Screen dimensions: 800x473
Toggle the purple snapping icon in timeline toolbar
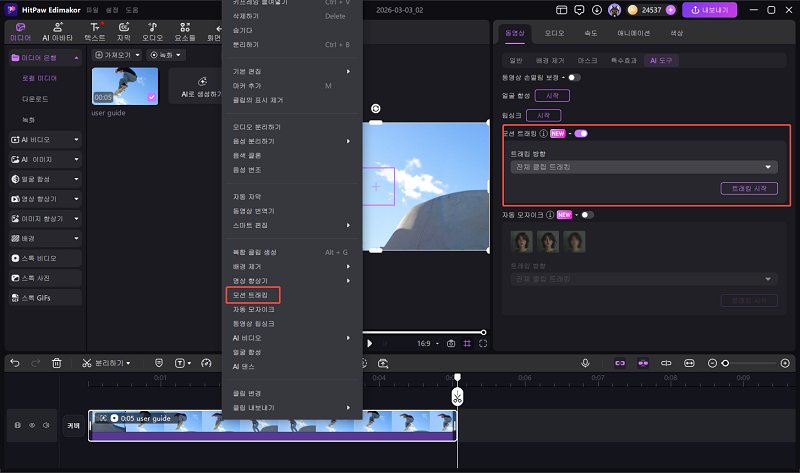(643, 363)
